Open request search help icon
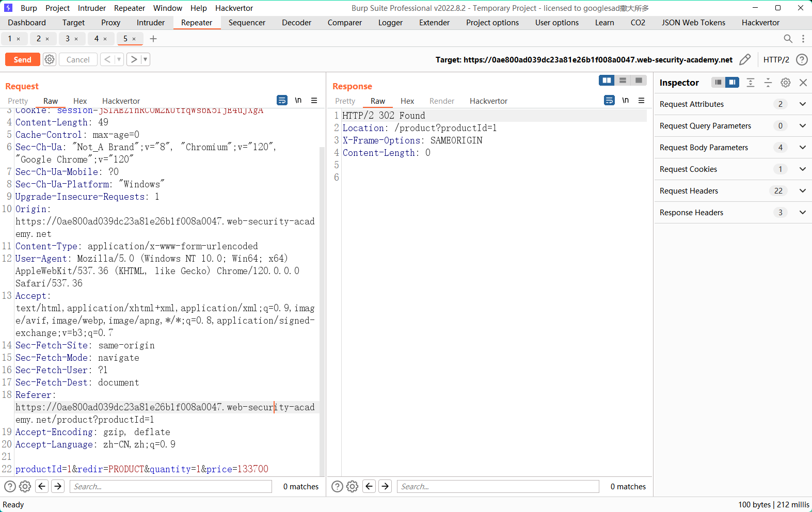 (10, 486)
